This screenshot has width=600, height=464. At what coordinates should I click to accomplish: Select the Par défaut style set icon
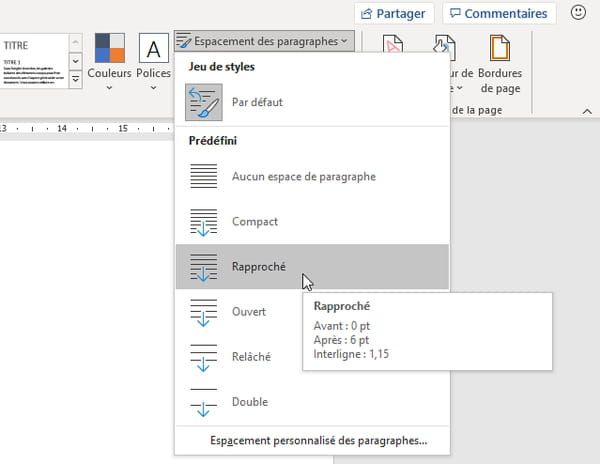tap(204, 102)
